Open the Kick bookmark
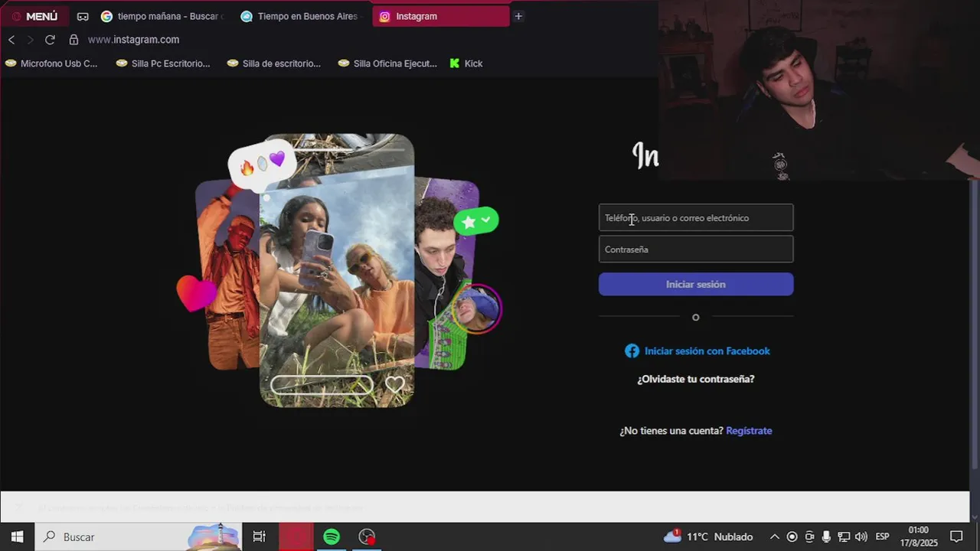The height and width of the screenshot is (551, 980). (466, 64)
